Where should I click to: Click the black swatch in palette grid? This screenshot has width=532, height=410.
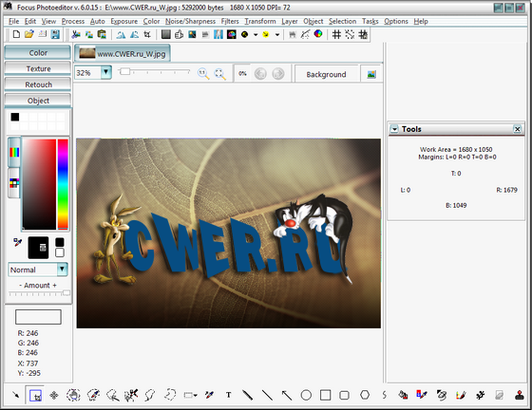tap(15, 117)
